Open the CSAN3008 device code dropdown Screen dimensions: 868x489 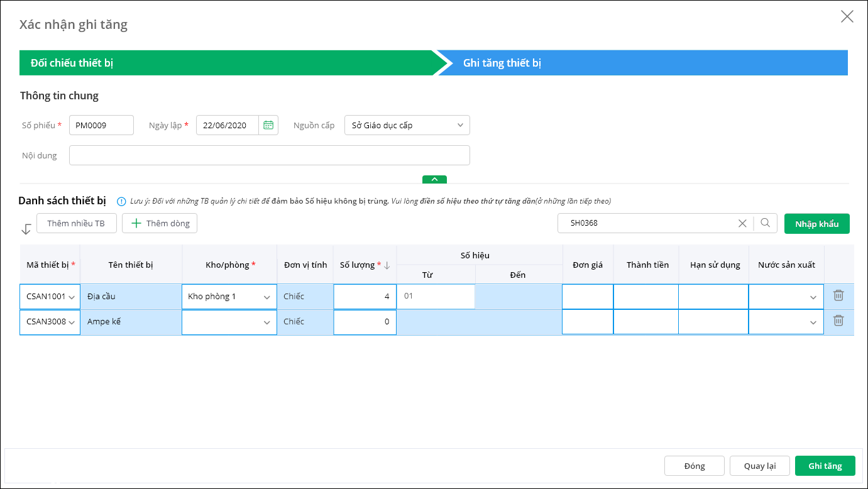point(72,322)
